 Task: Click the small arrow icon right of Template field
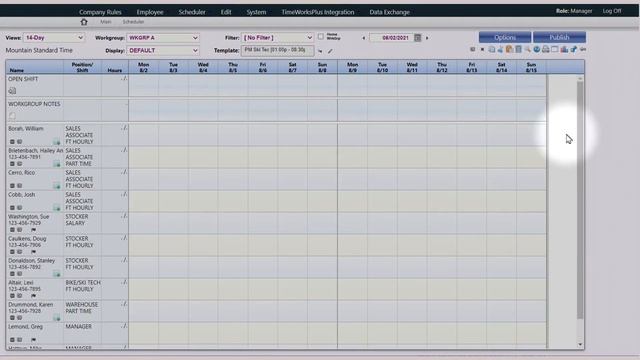click(x=320, y=51)
